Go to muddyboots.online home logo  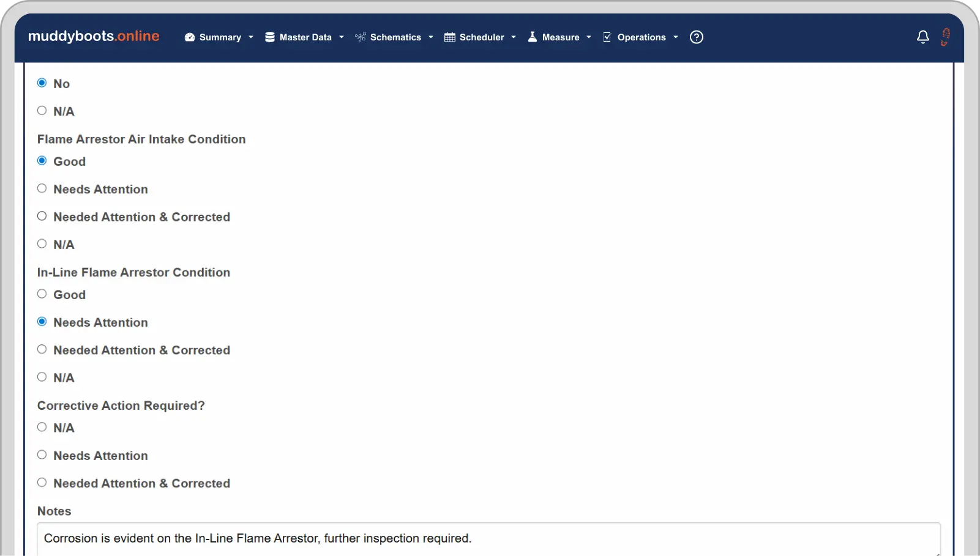click(94, 36)
